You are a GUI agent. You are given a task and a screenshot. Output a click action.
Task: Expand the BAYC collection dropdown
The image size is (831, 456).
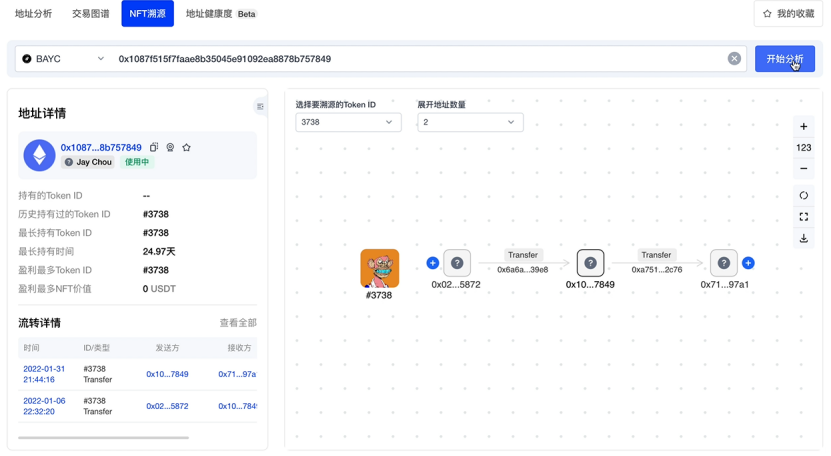coord(63,59)
